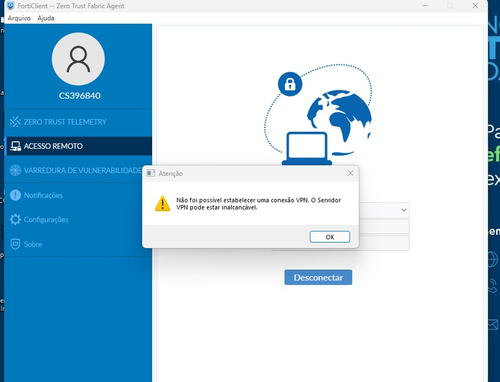The width and height of the screenshot is (500, 382).
Task: Click the FortiClient shield icon in title bar
Action: 11,6
